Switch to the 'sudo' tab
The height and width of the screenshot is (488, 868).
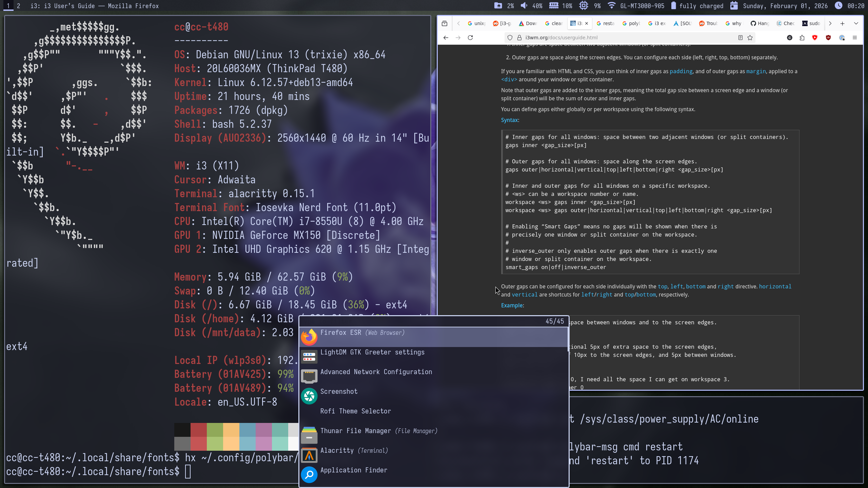811,23
